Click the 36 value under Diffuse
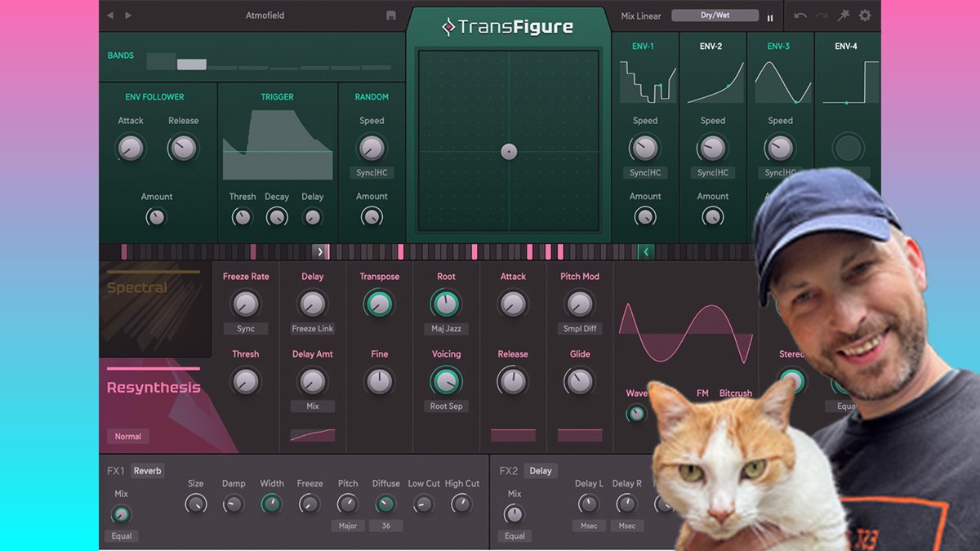 [x=386, y=526]
